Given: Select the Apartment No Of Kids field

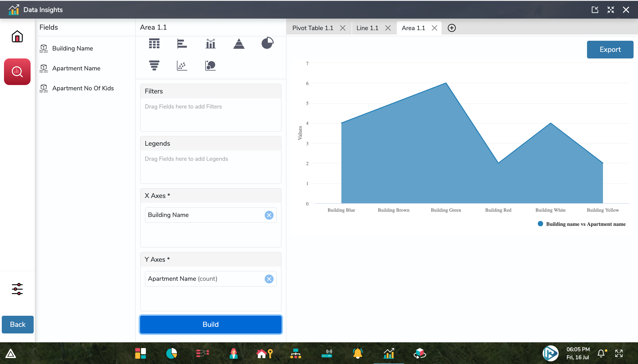Looking at the screenshot, I should (83, 88).
